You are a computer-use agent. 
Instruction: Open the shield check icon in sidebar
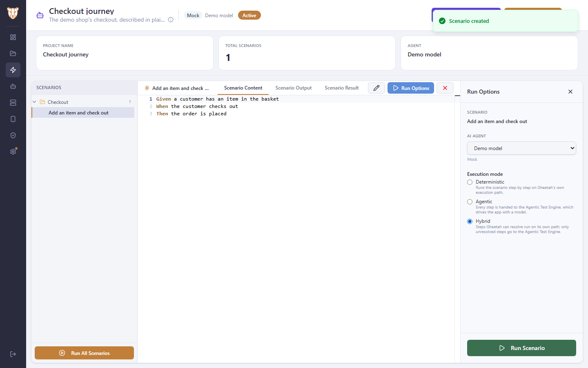[x=13, y=135]
